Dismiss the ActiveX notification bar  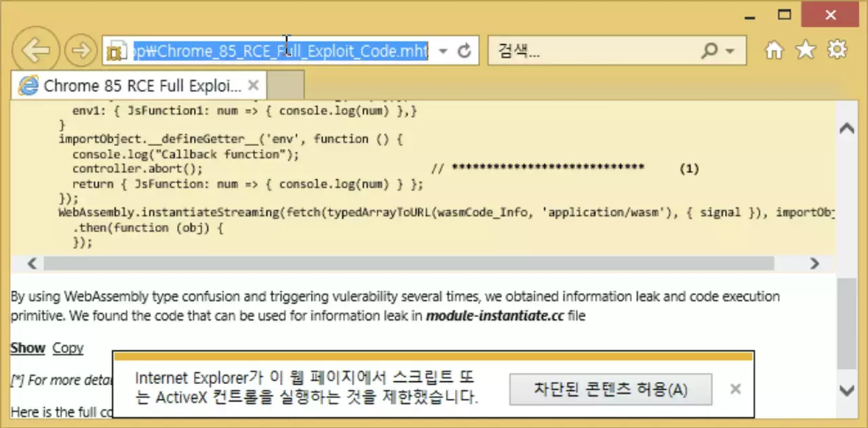tap(736, 389)
